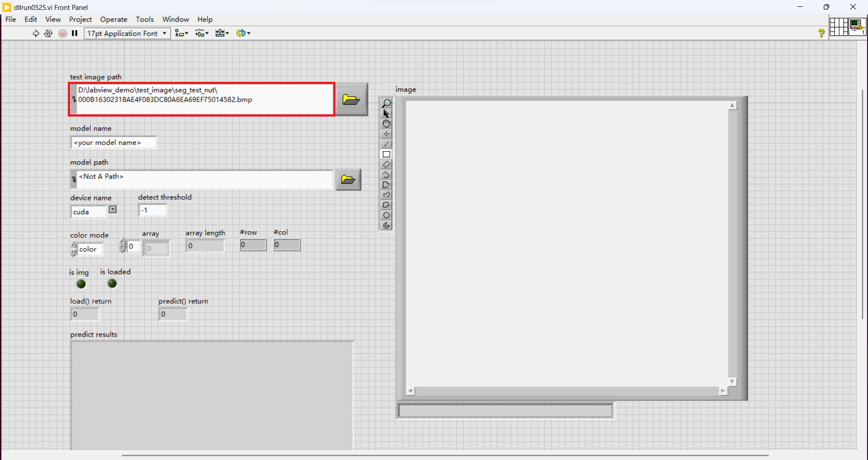Click the array index number field
This screenshot has width=868, height=460.
tap(134, 246)
